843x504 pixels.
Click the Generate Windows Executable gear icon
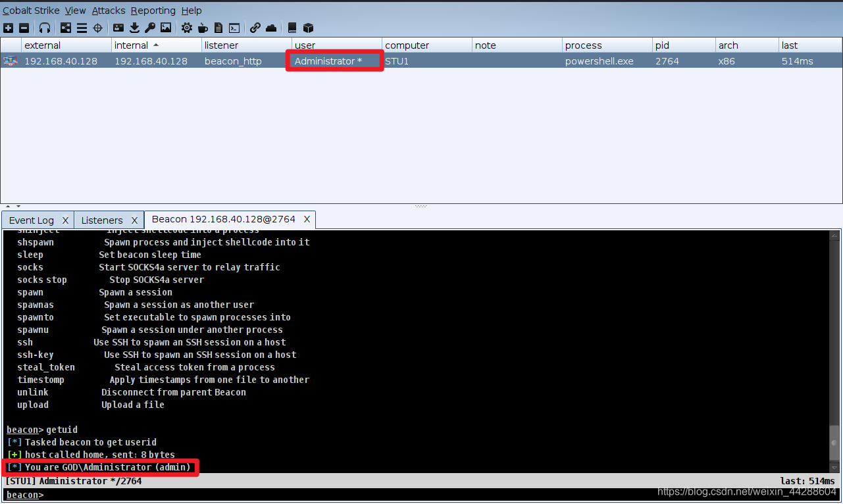click(187, 28)
